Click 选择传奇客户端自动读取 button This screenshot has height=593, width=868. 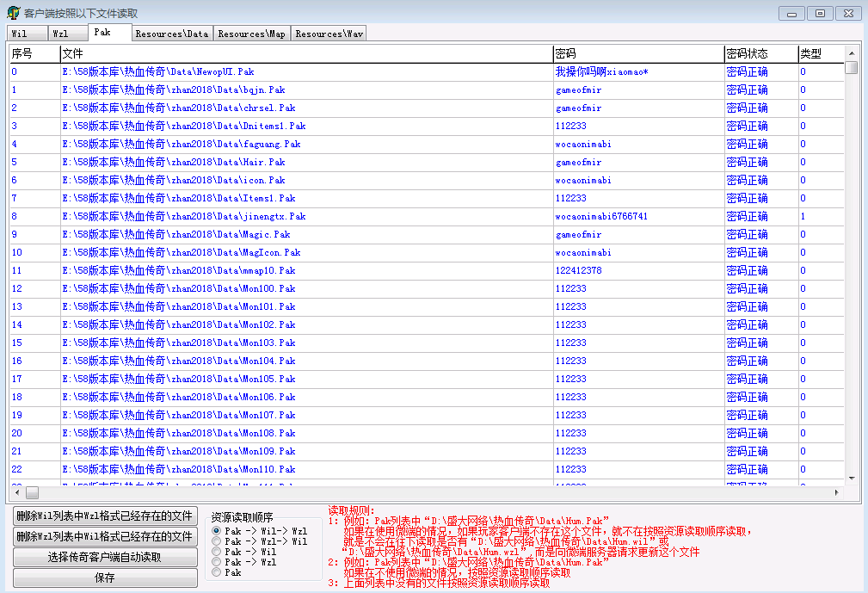pyautogui.click(x=105, y=558)
